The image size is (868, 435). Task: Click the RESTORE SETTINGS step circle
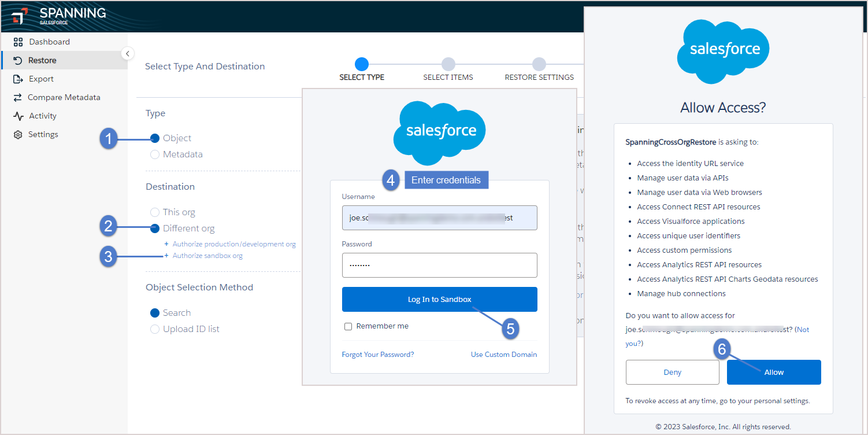coord(539,64)
